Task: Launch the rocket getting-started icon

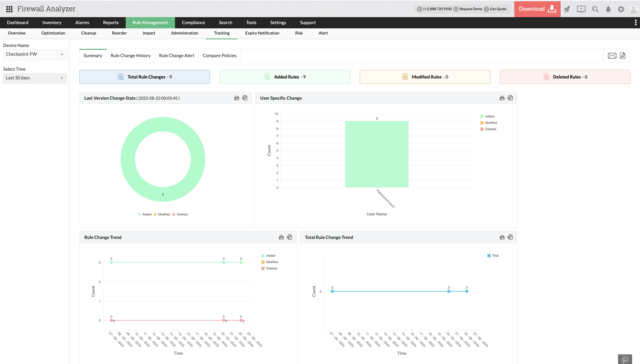Action: click(x=567, y=9)
